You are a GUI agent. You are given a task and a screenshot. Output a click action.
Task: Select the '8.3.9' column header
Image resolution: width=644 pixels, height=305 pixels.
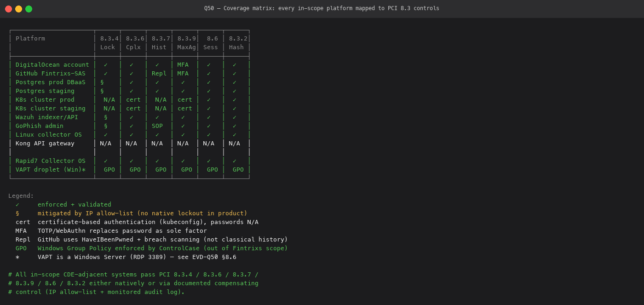(x=187, y=39)
